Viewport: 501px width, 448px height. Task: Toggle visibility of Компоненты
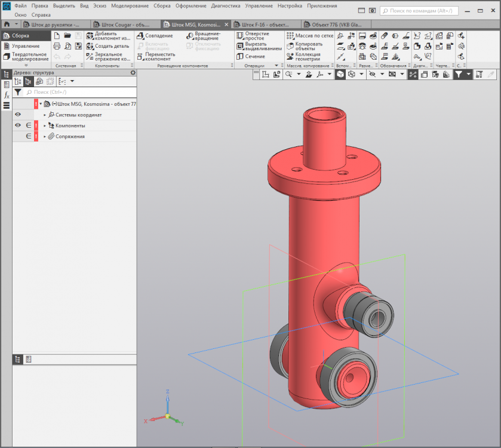coord(18,125)
